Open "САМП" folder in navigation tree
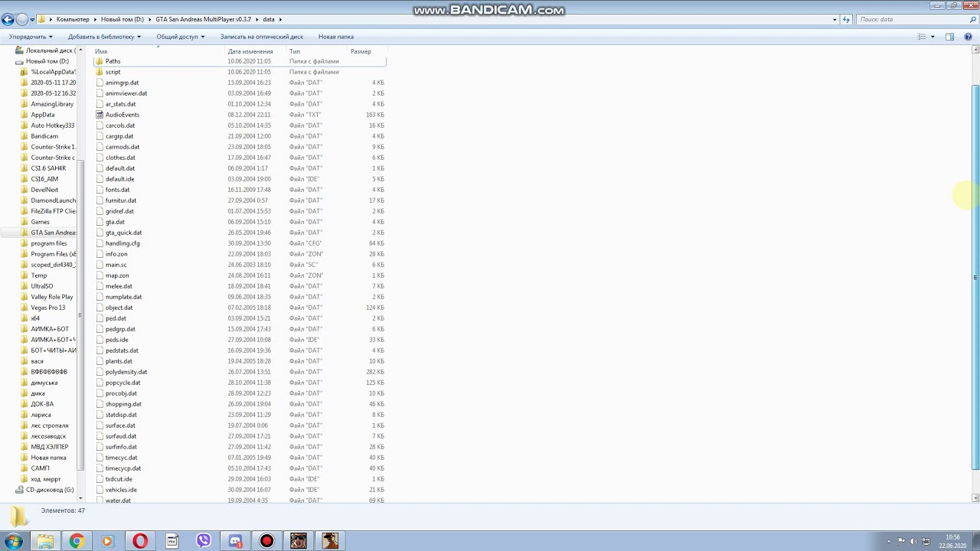The height and width of the screenshot is (551, 980). tap(41, 468)
